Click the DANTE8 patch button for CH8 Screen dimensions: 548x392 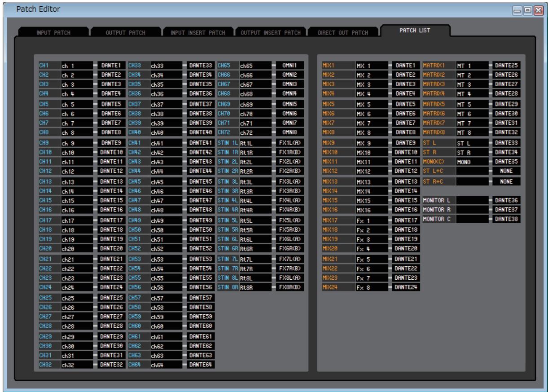pos(111,132)
